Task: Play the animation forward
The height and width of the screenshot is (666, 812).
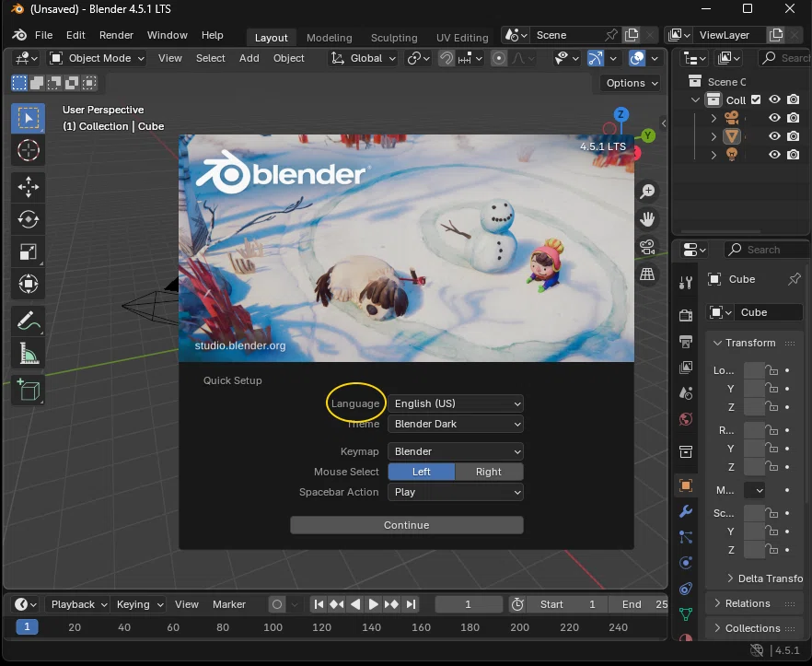Action: pos(373,604)
